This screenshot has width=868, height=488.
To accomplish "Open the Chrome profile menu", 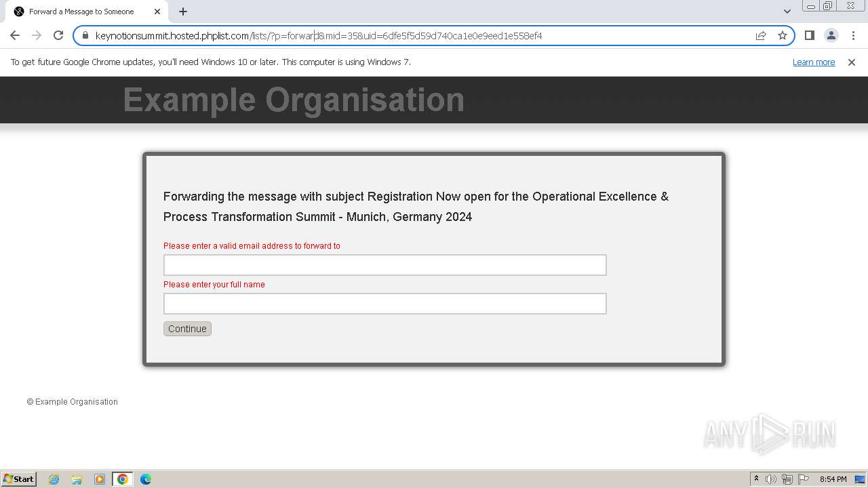I will click(x=831, y=35).
